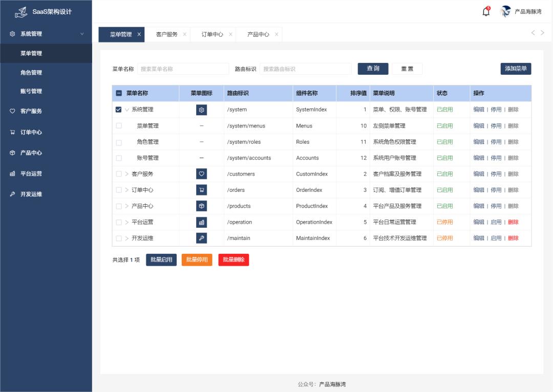This screenshot has width=553, height=392.
Task: Click the wrench icon in 开发运维 row
Action: 201,238
